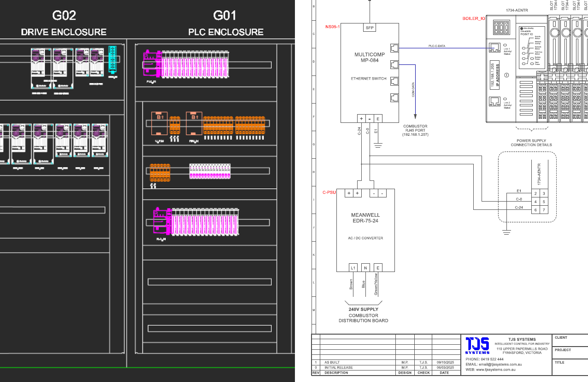The width and height of the screenshot is (588, 382).
Task: Click the G02 enclosure heading
Action: [64, 15]
